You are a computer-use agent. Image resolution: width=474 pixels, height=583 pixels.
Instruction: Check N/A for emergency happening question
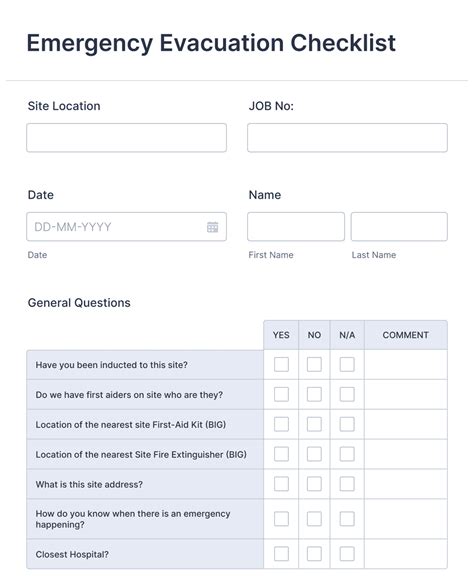coord(347,519)
